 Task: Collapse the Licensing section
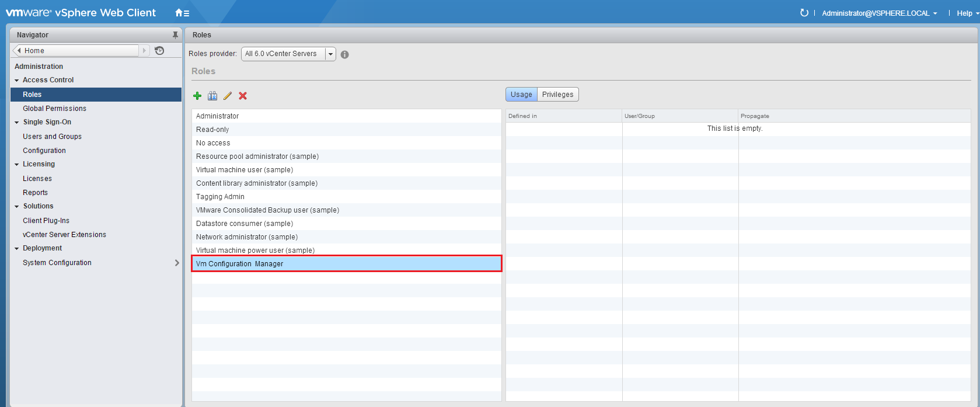17,165
